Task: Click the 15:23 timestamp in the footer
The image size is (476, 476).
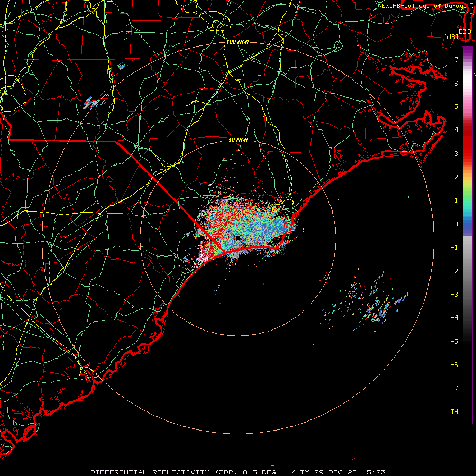Action: click(374, 472)
